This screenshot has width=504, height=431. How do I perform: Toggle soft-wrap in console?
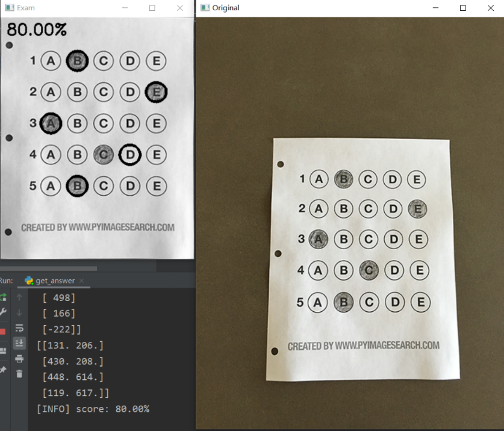[x=19, y=328]
